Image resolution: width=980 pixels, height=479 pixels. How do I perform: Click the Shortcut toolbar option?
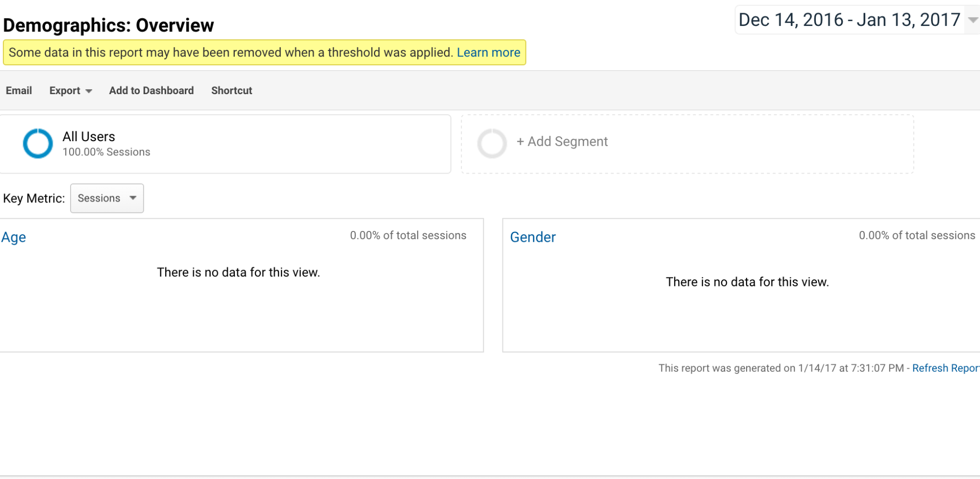[231, 91]
